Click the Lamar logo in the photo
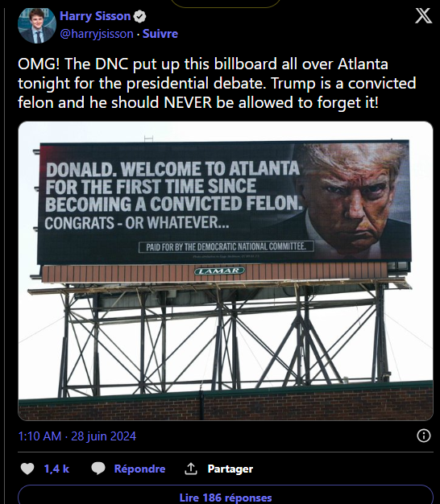The height and width of the screenshot is (504, 440). point(219,271)
